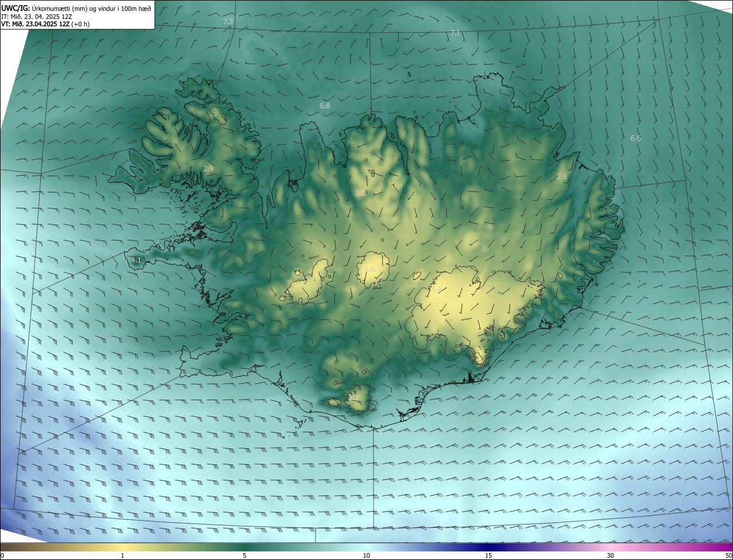The image size is (733, 560).
Task: Select the 'IT: Mið. 23. 04. 2025 12Z' line
Action: 36,17
